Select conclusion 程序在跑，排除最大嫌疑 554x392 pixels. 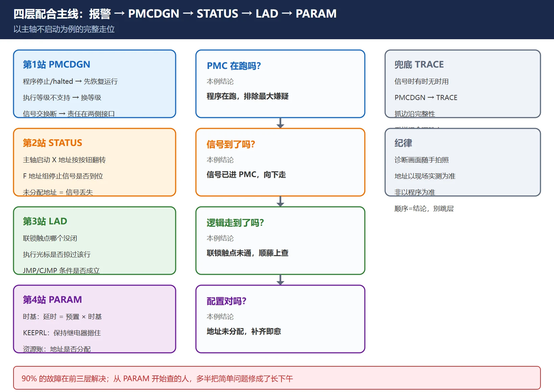[x=248, y=96]
